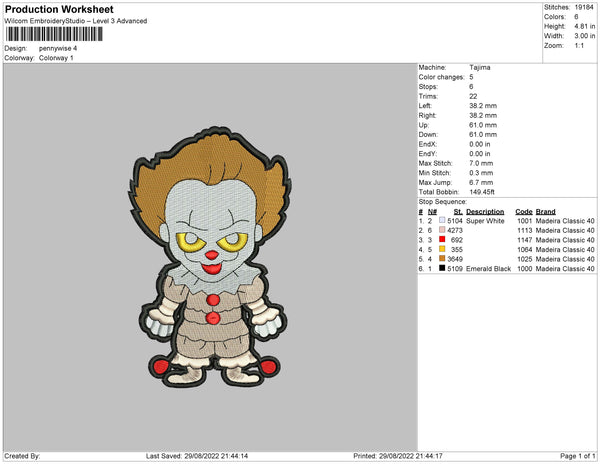Select the pink 4273 thread swatch
The width and height of the screenshot is (600, 464).
pos(442,230)
